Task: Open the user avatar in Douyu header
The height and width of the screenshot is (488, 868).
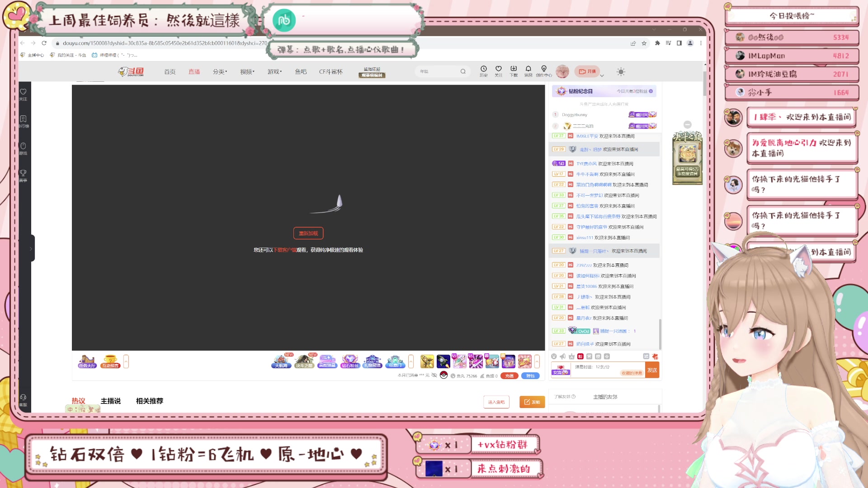Action: coord(562,71)
